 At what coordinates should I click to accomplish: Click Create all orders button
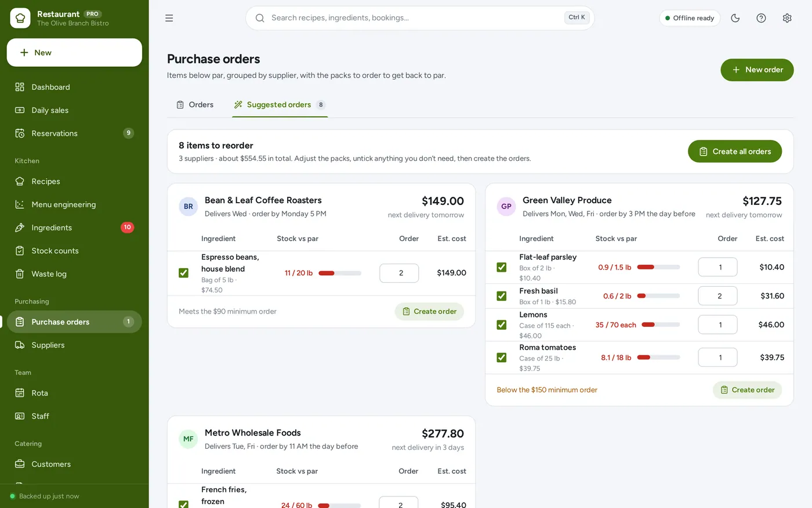click(735, 152)
